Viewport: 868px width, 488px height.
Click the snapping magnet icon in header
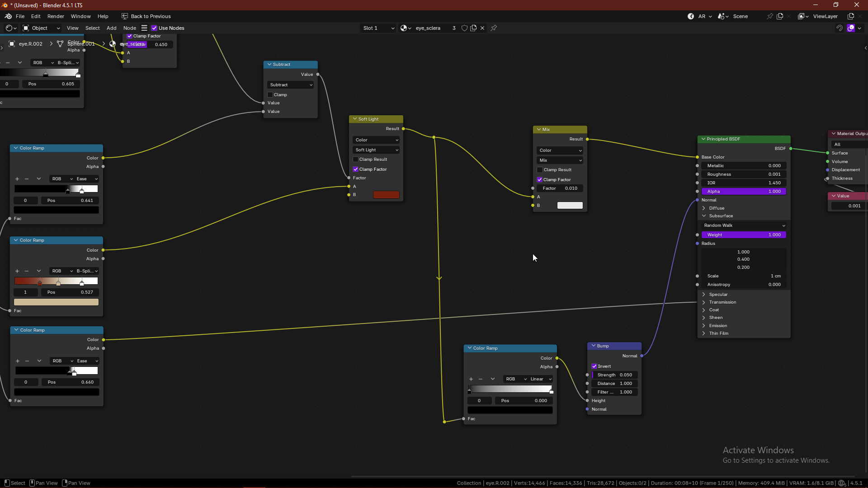tap(839, 28)
